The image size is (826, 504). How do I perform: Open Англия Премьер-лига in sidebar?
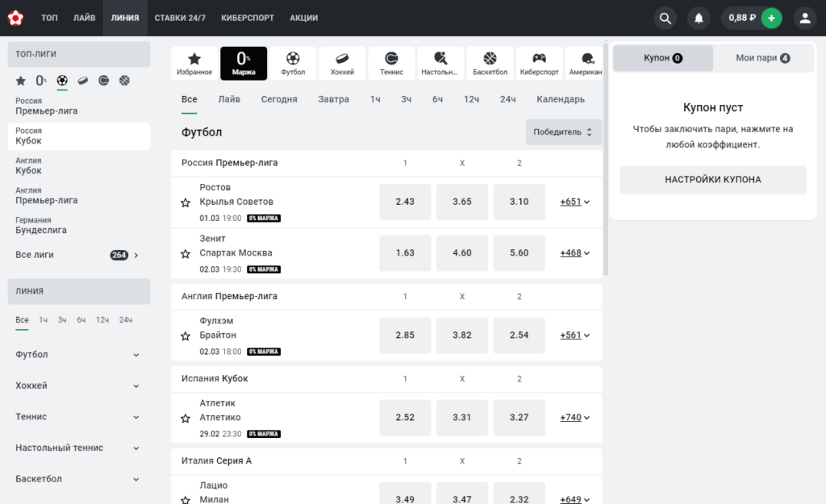[x=78, y=196]
